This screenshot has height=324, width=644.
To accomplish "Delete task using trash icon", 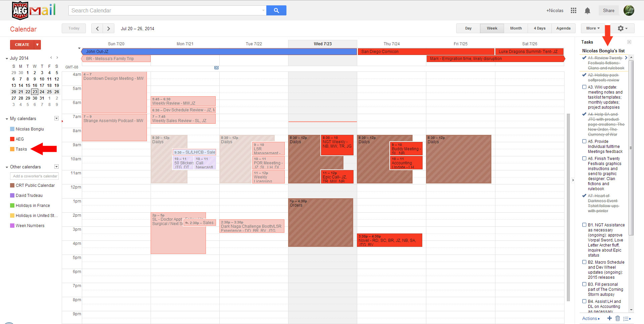I will 618,318.
